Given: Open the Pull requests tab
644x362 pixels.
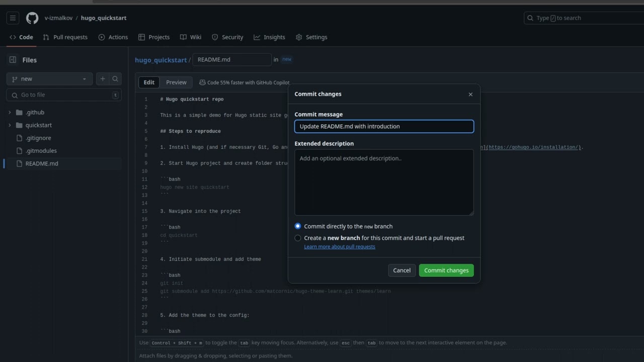Looking at the screenshot, I should [x=65, y=37].
